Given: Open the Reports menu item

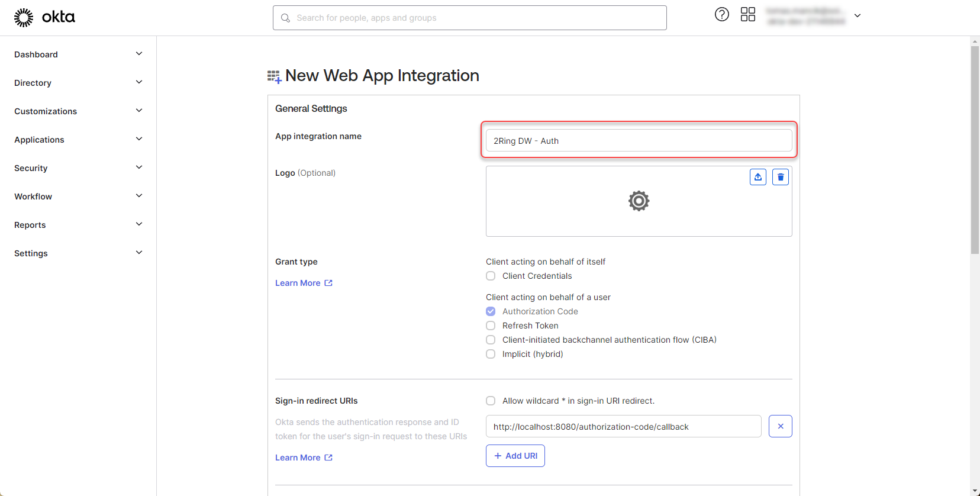Looking at the screenshot, I should [x=30, y=225].
